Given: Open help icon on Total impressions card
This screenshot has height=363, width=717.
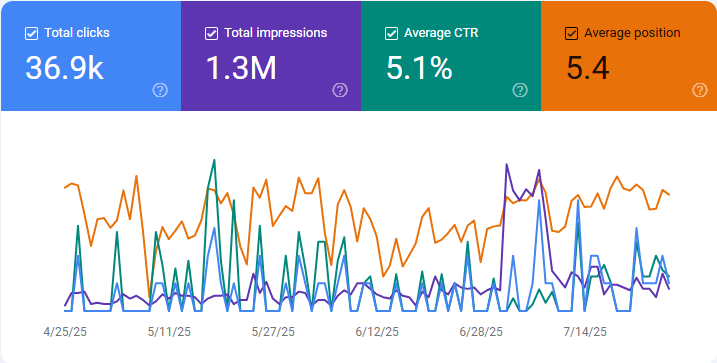Looking at the screenshot, I should 340,90.
